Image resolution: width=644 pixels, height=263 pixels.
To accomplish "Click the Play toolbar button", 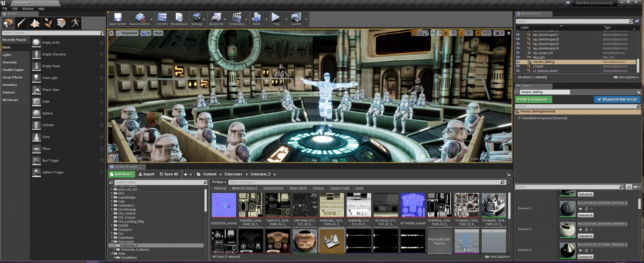I will tap(276, 19).
